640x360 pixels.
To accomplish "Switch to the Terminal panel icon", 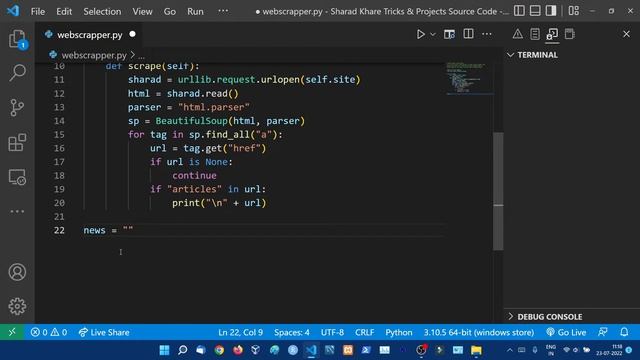I will click(x=552, y=34).
